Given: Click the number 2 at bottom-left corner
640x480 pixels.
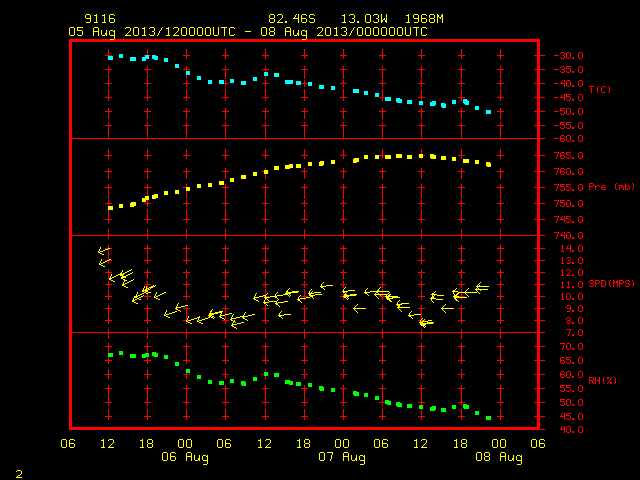Looking at the screenshot, I should pos(19,474).
